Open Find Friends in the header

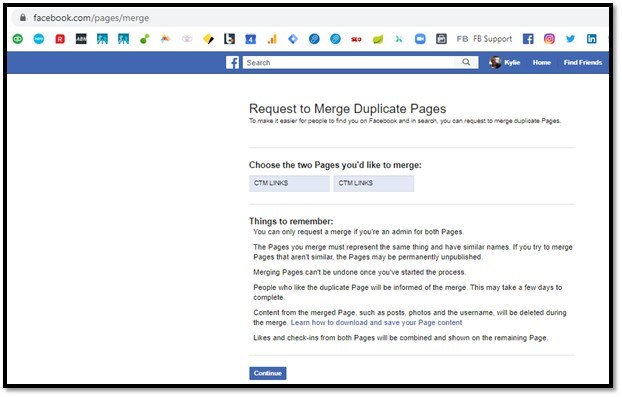coord(583,63)
